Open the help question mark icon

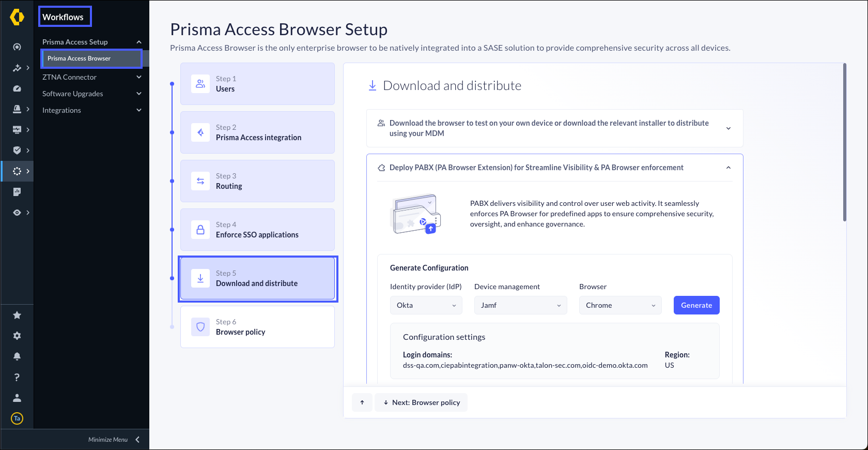pos(17,377)
